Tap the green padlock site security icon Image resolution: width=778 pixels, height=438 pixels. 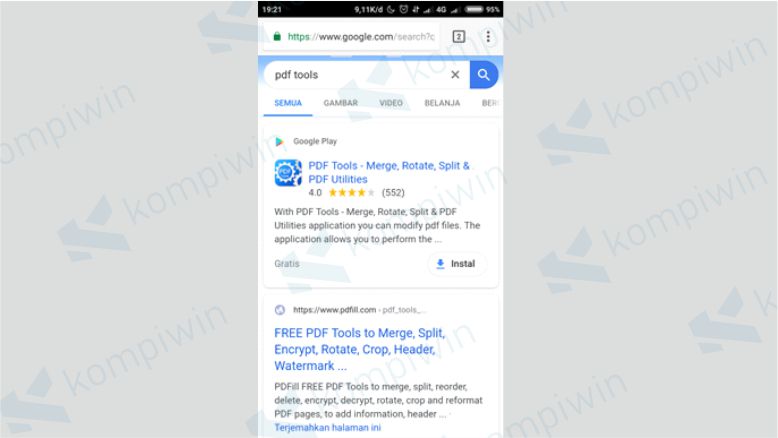point(277,36)
